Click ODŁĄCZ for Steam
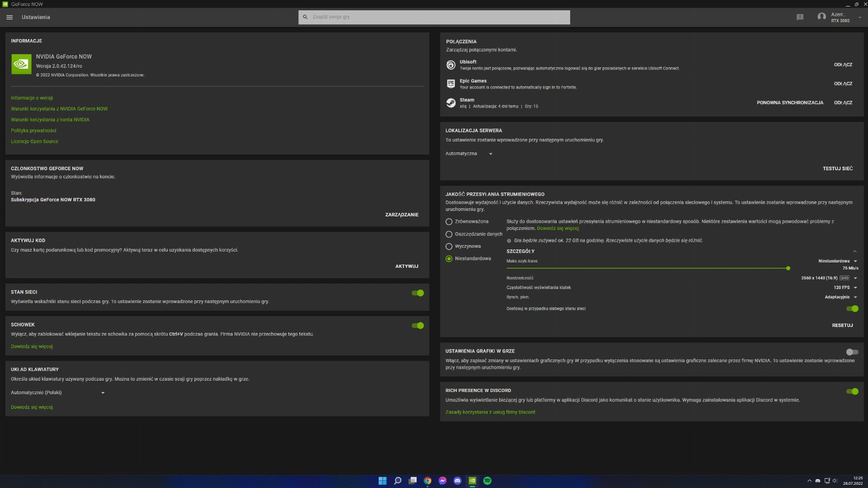The image size is (868, 488). pos(843,102)
